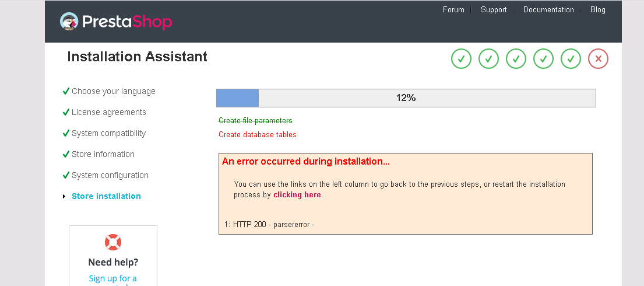Restart installation via 'clicking here' link
Screen dimensions: 644x286
pos(297,195)
